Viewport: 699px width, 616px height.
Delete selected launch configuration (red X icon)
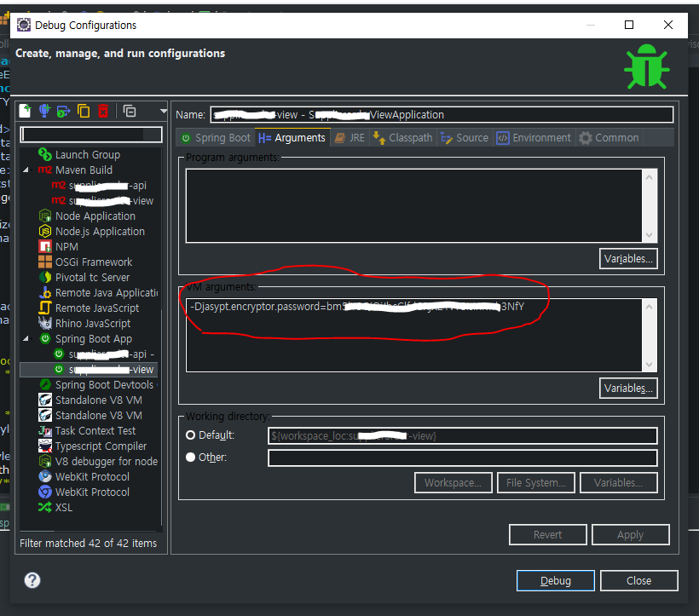click(103, 111)
